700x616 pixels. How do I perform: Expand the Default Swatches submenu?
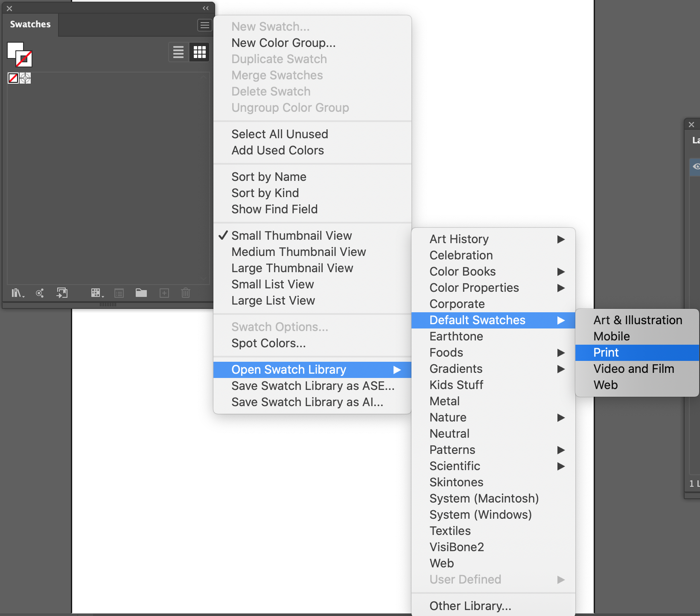point(493,320)
